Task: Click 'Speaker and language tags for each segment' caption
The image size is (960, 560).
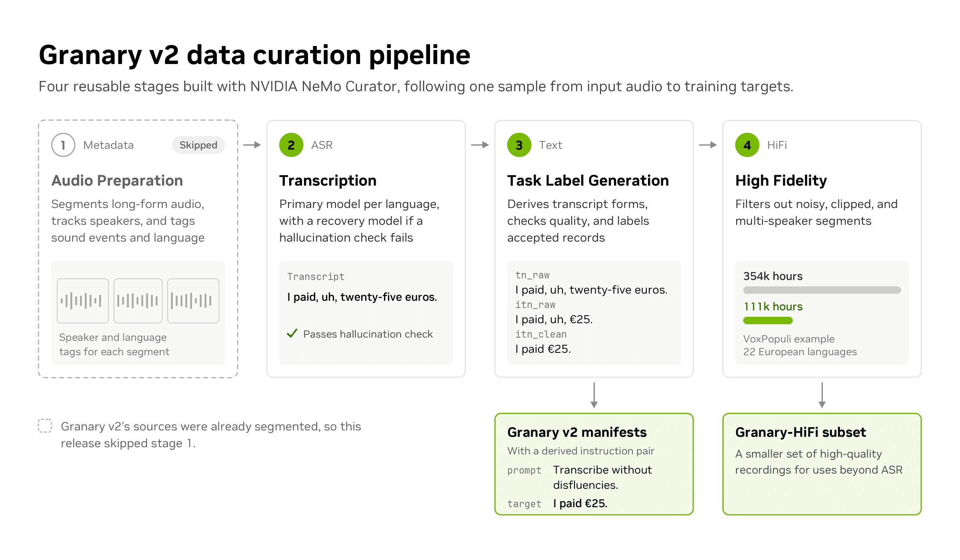Action: click(114, 344)
